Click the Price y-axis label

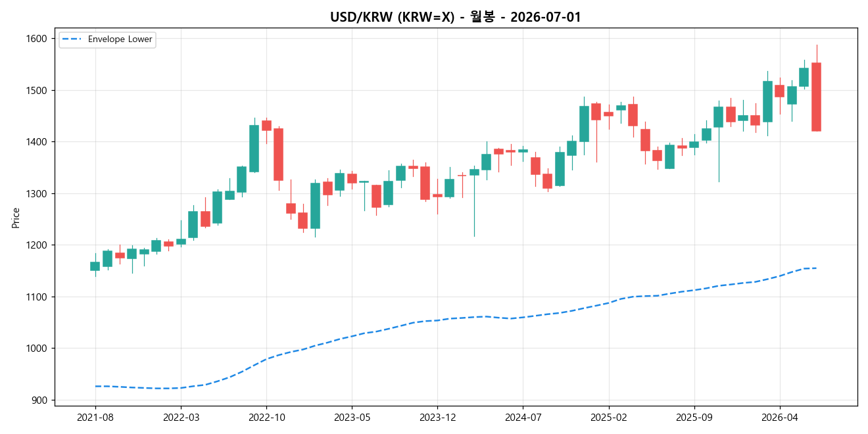(x=16, y=217)
